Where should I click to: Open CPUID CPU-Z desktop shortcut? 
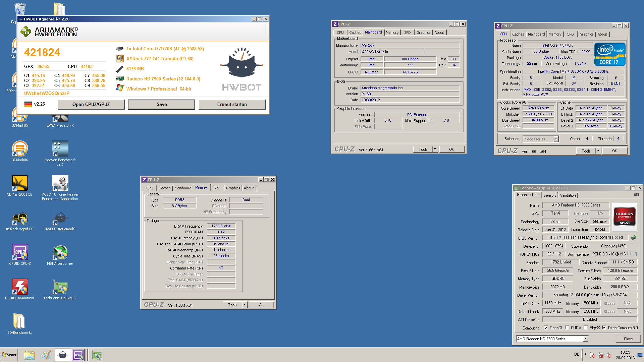(20, 255)
